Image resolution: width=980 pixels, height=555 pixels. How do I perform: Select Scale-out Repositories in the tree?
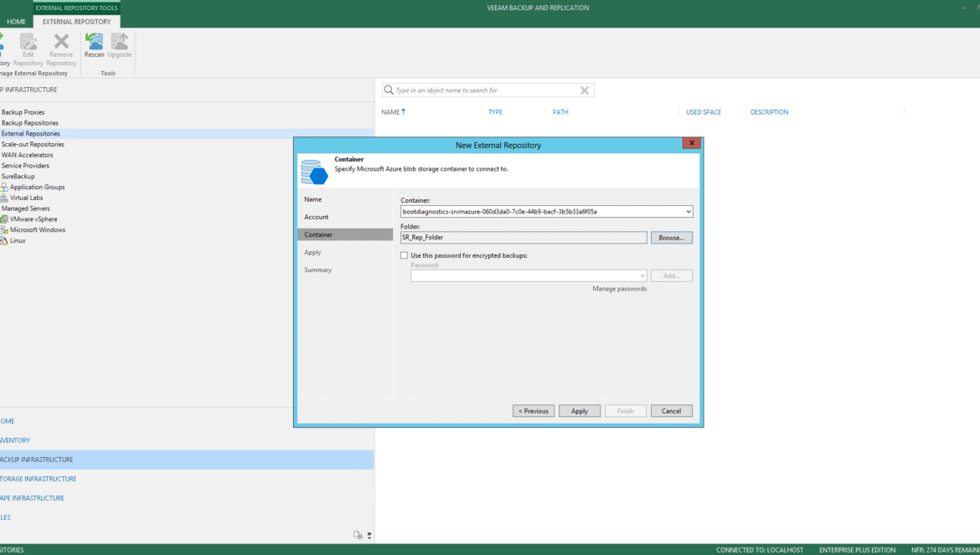click(x=33, y=144)
